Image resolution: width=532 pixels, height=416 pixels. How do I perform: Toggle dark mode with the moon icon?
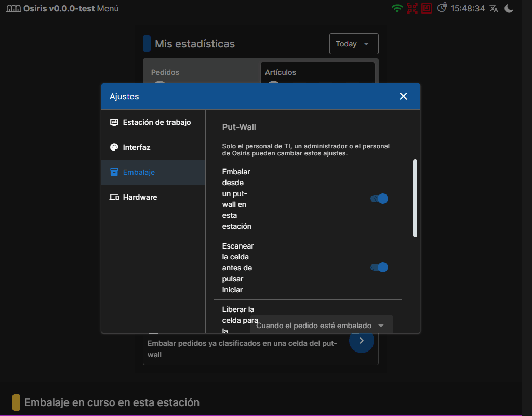pyautogui.click(x=509, y=8)
